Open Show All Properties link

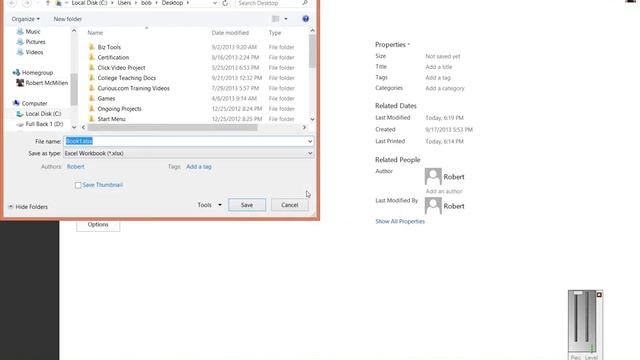(x=400, y=222)
